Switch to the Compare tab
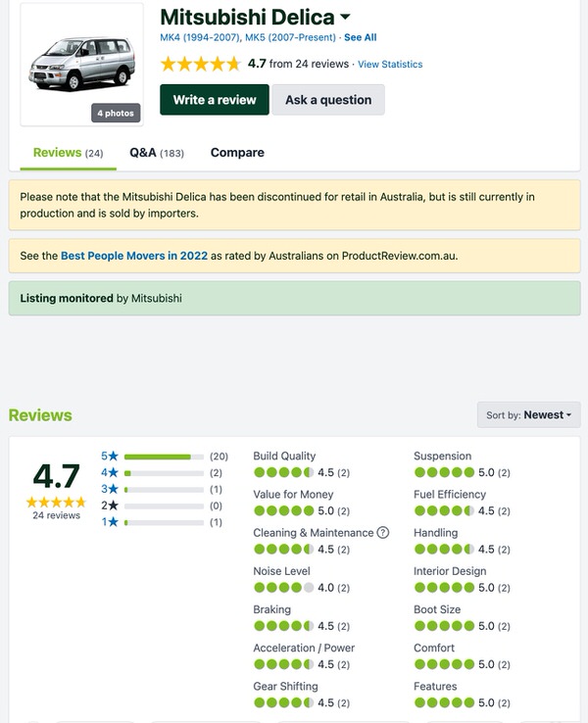 coord(237,153)
